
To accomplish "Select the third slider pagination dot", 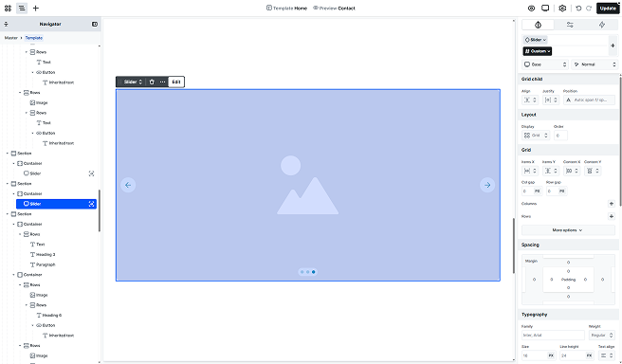I will point(314,272).
